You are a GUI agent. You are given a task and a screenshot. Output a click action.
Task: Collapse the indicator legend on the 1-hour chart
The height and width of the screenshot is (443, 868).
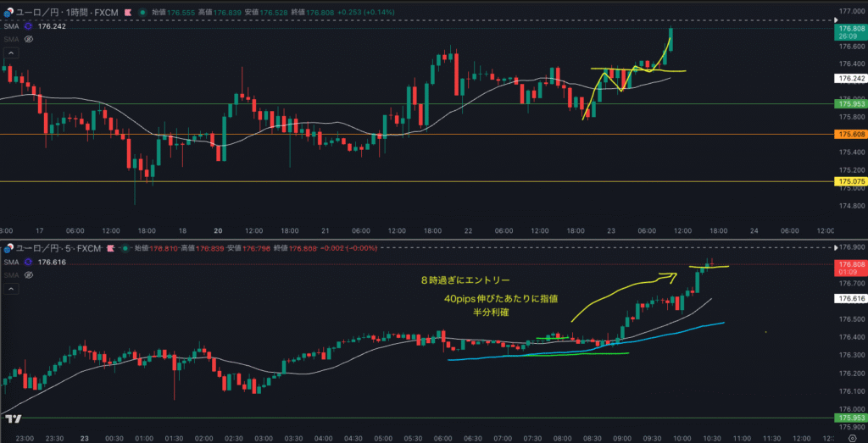(9, 52)
